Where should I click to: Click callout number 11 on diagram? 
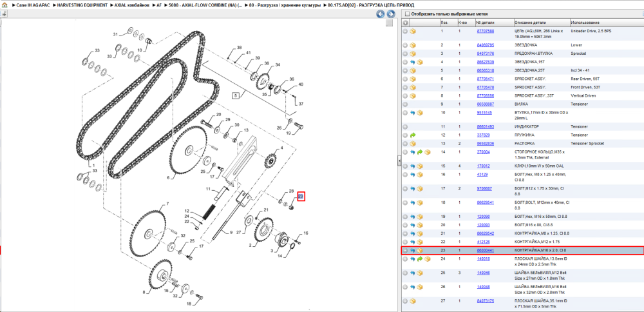pos(208,189)
